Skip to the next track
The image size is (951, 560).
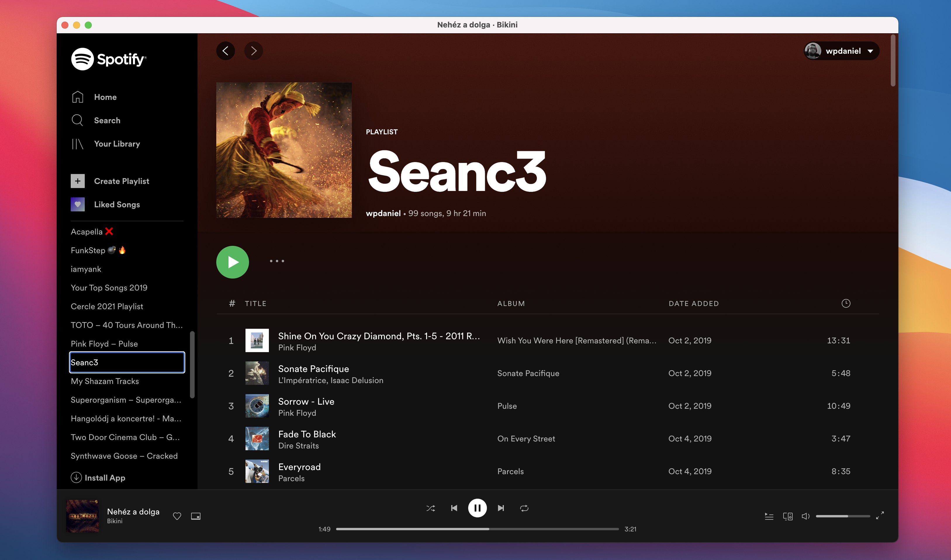pos(501,508)
